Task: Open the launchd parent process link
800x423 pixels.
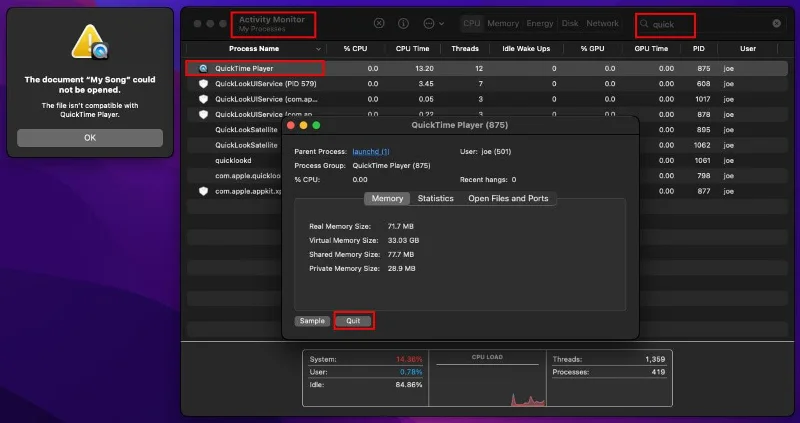Action: (x=369, y=151)
